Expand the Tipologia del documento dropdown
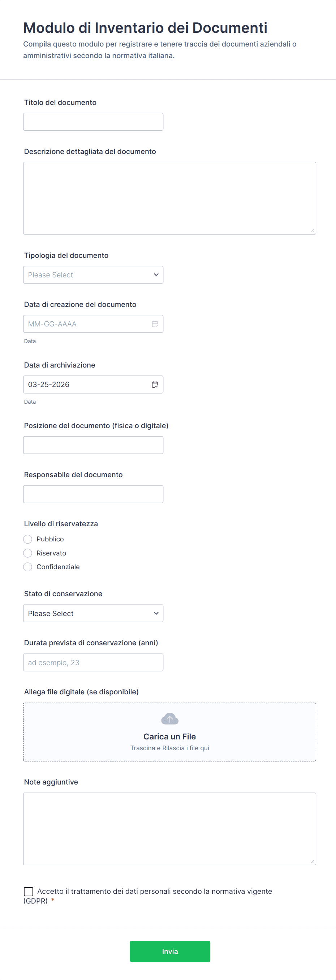The height and width of the screenshot is (980, 336). [93, 275]
